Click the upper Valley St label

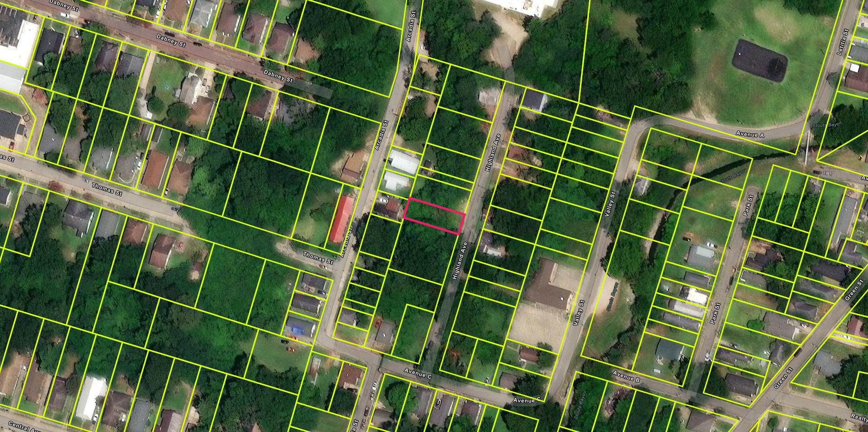(610, 204)
